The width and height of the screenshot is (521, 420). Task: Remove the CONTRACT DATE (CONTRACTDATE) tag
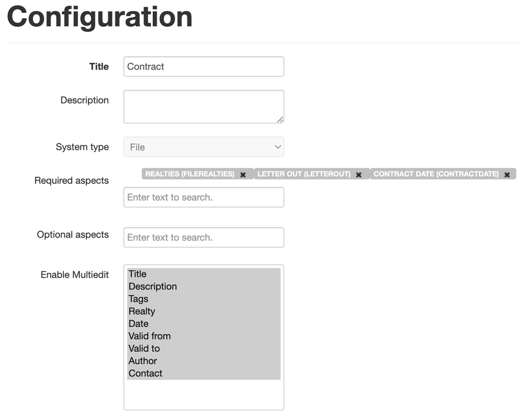coord(507,175)
